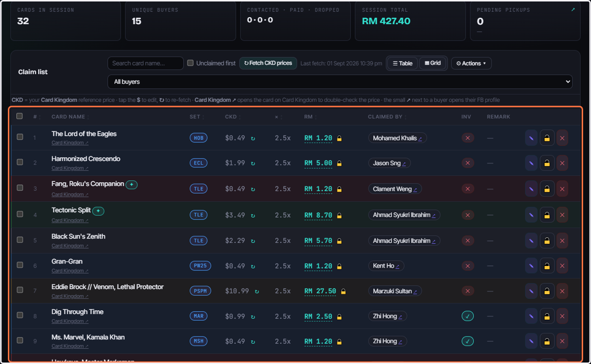Click price lock beside RM 5.70
This screenshot has width=591, height=364.
click(339, 241)
